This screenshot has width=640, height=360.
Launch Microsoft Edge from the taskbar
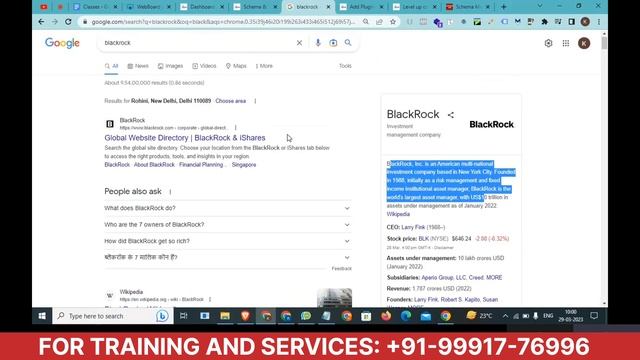tap(406, 316)
